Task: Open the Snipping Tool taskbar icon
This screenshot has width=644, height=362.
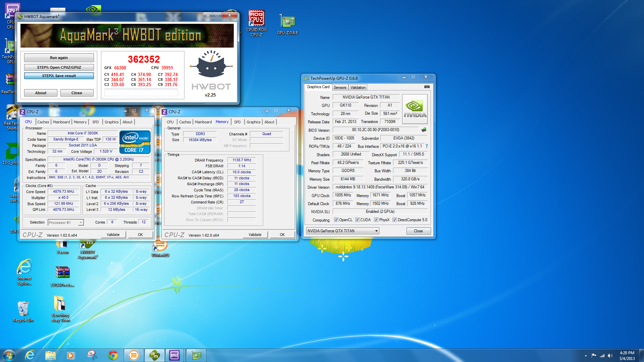Action: click(x=92, y=355)
